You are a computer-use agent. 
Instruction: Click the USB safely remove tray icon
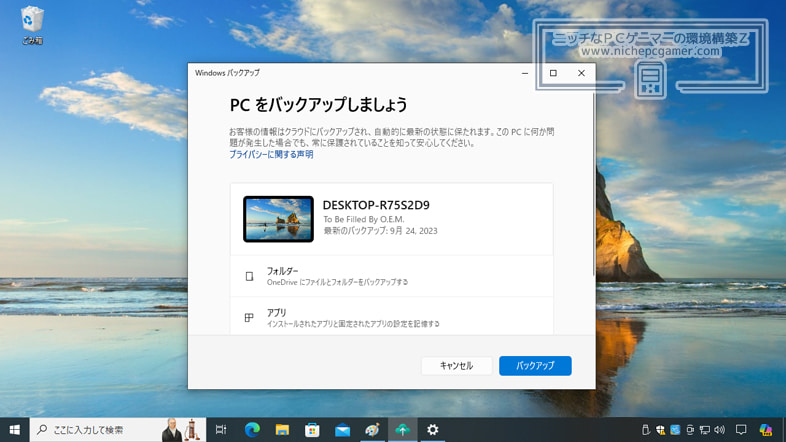coord(646,429)
